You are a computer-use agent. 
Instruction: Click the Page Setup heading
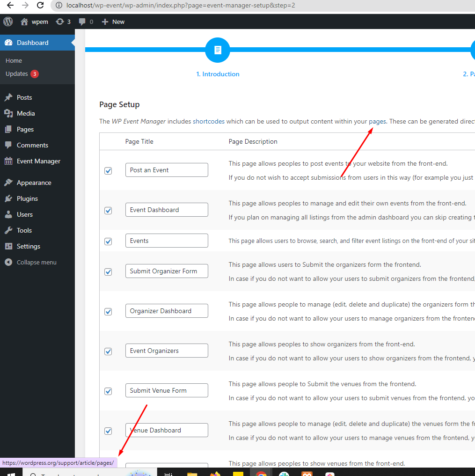(x=119, y=104)
